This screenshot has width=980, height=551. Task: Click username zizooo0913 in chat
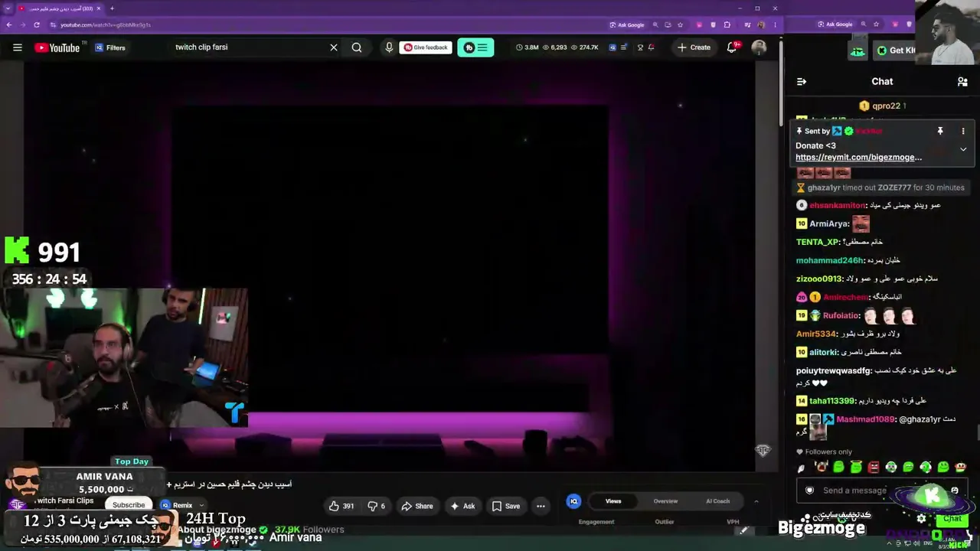click(x=818, y=279)
